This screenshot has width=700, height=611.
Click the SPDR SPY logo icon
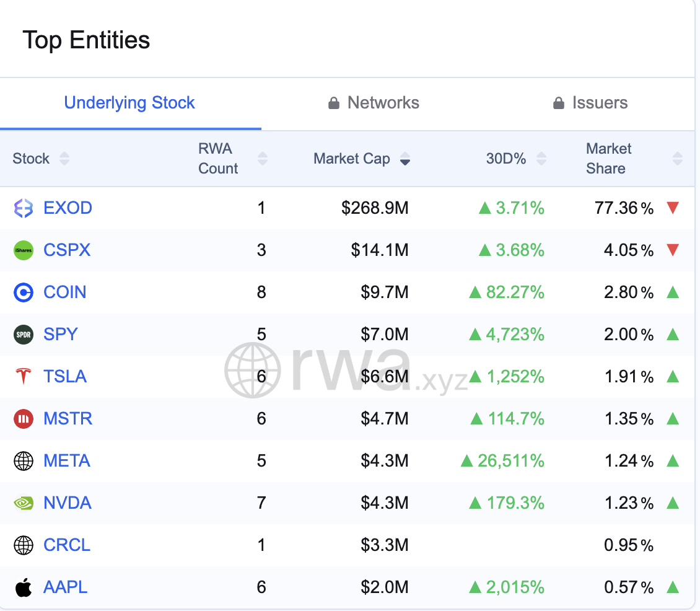coord(23,335)
